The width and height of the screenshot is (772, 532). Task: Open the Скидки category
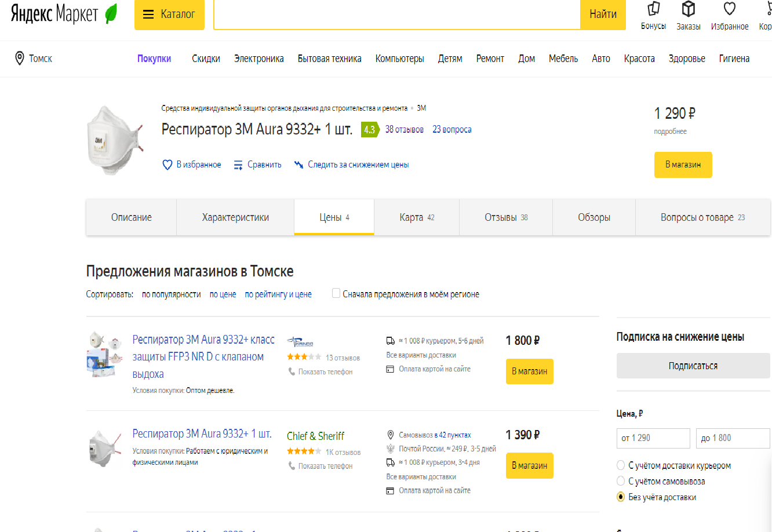[206, 59]
